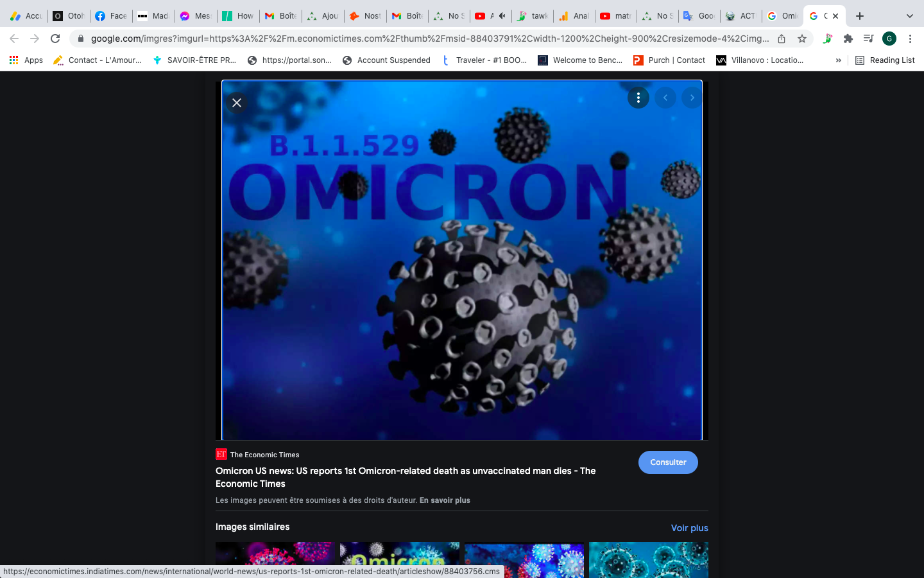The height and width of the screenshot is (578, 924).
Task: Go back using the browser back arrow
Action: (x=14, y=39)
